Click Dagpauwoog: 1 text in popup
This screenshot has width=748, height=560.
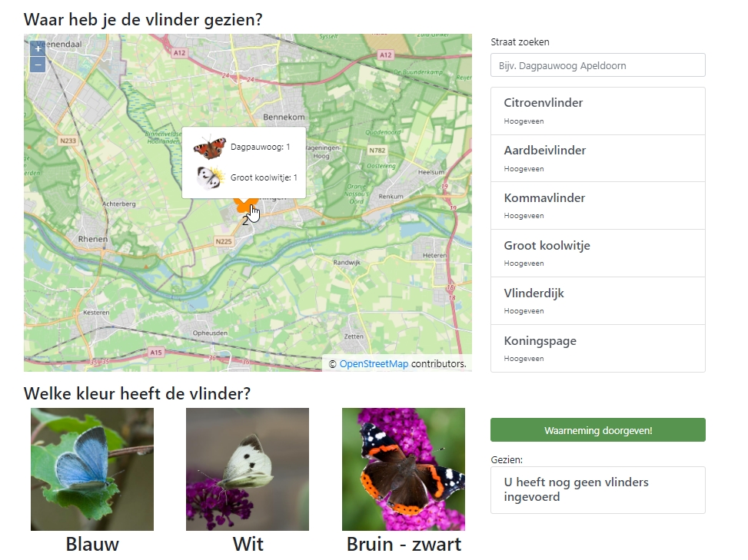point(260,147)
